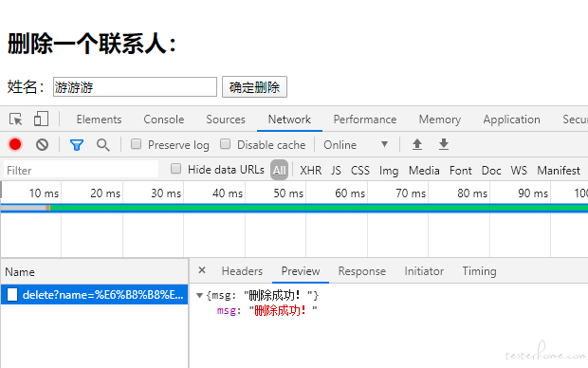Image resolution: width=588 pixels, height=368 pixels.
Task: Close the request details pane with X
Action: (202, 270)
